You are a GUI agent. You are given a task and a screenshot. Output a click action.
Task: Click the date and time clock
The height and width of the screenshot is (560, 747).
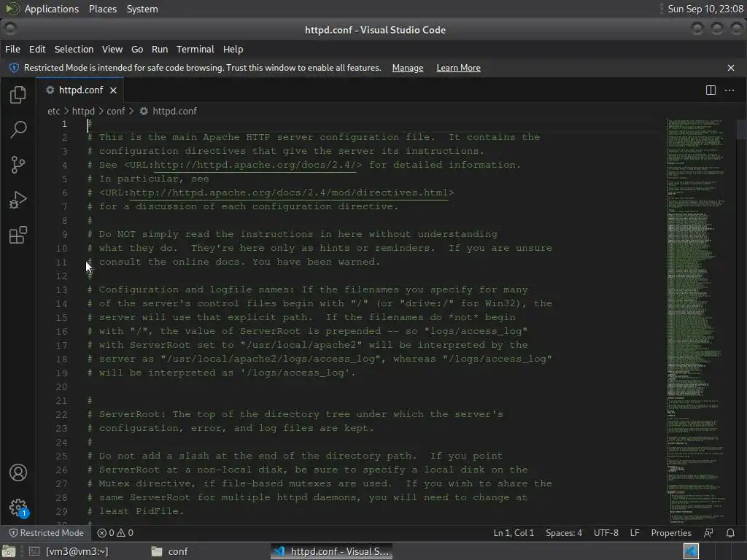click(705, 9)
